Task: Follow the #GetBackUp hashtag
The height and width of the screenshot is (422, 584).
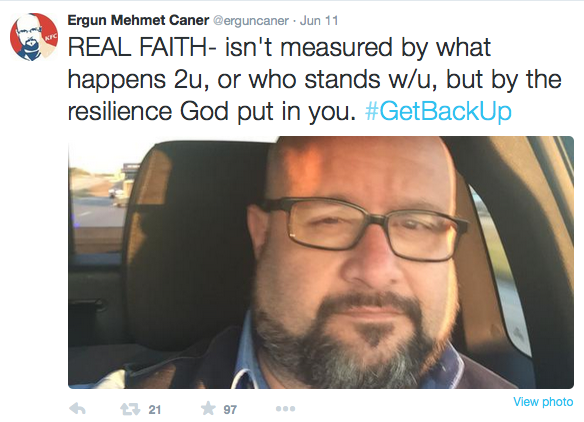Action: 438,111
